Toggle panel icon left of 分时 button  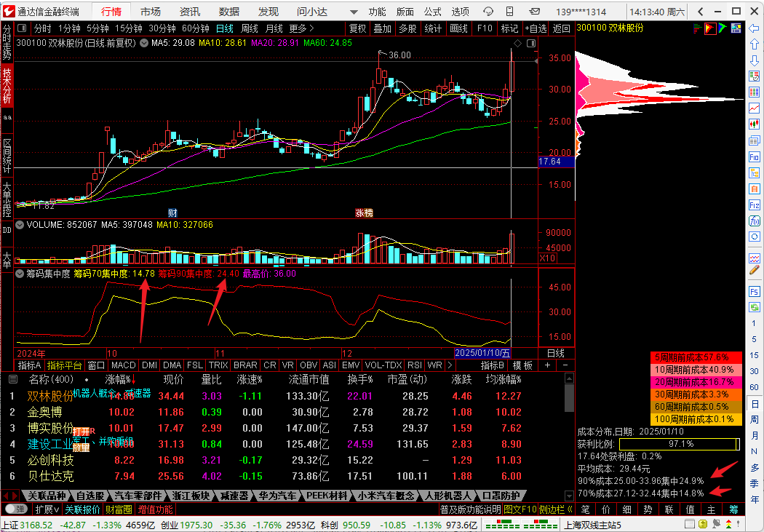tap(22, 28)
